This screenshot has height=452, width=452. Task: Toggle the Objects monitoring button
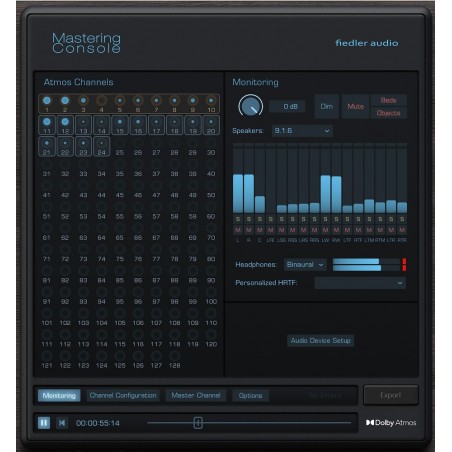click(x=388, y=113)
